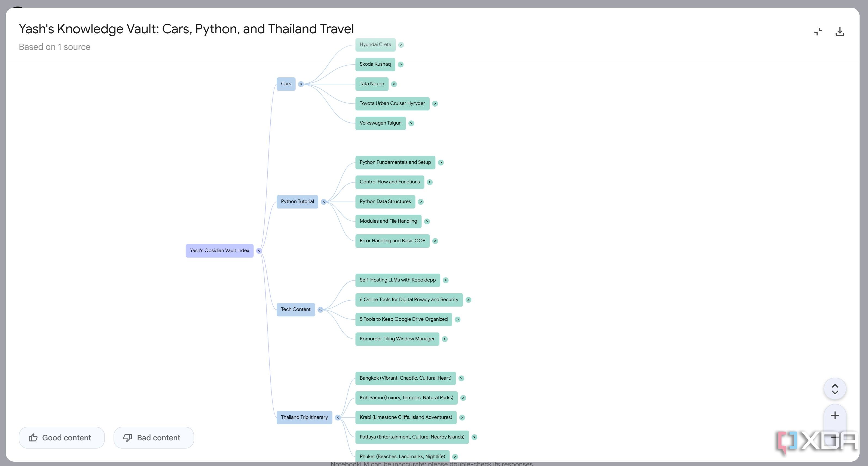Open the Hyundai Creta node
868x466 pixels.
(375, 44)
